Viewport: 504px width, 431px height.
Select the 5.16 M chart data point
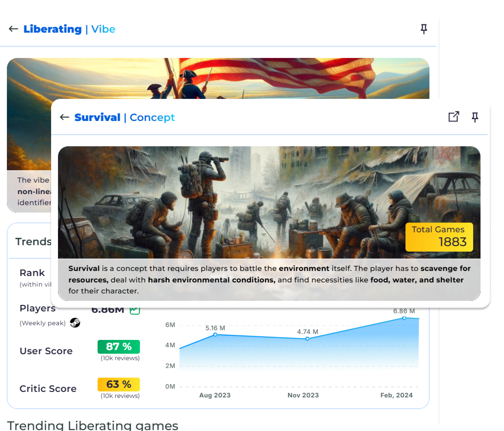(x=215, y=335)
